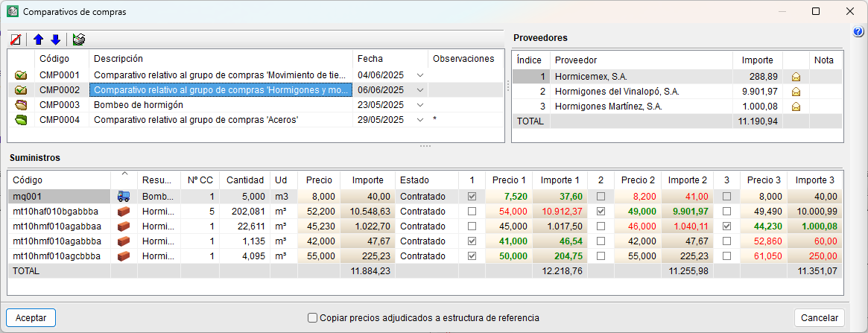
Task: Click the Cancelar button
Action: (x=820, y=317)
